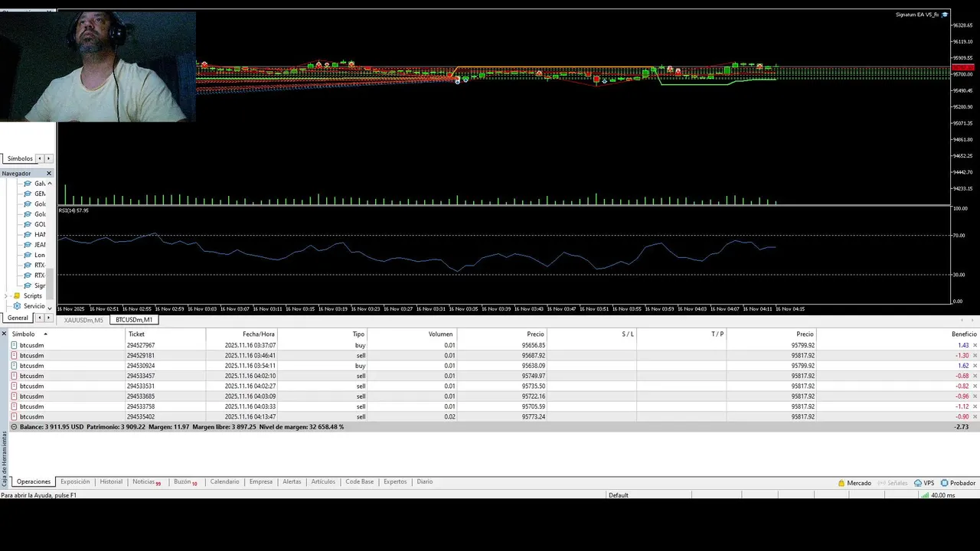Image resolution: width=980 pixels, height=551 pixels.
Task: Open the Scripts folder icon in Navegador
Action: (17, 295)
